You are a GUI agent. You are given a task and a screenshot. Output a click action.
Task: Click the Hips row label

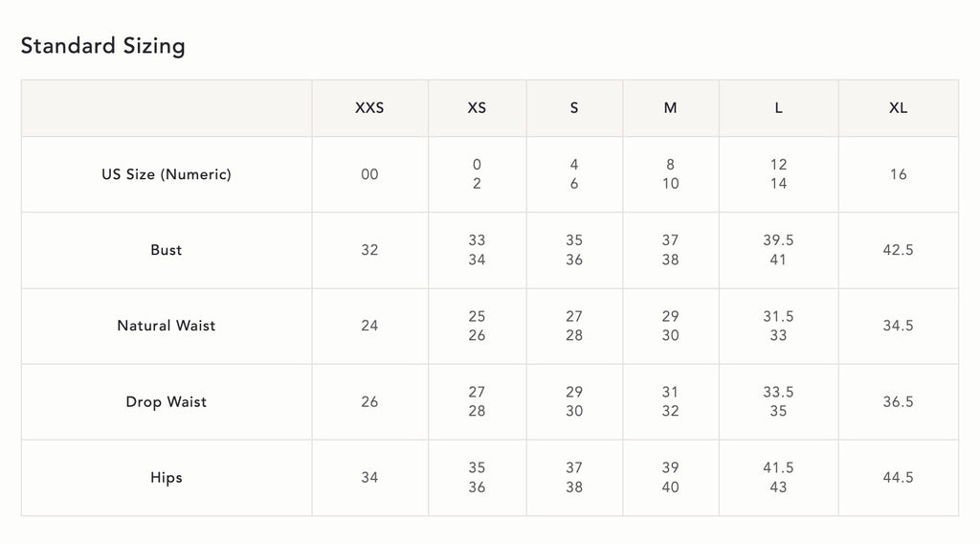[x=167, y=477]
